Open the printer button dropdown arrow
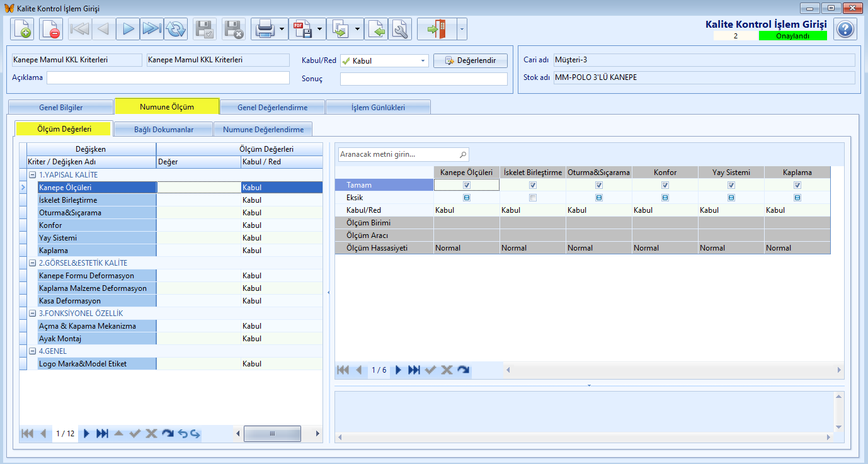 282,29
